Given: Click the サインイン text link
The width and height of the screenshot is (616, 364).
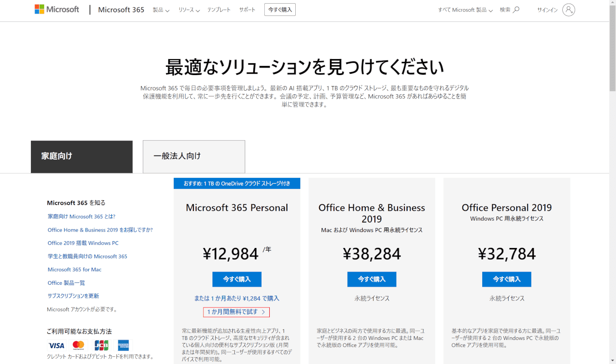Looking at the screenshot, I should 547,10.
